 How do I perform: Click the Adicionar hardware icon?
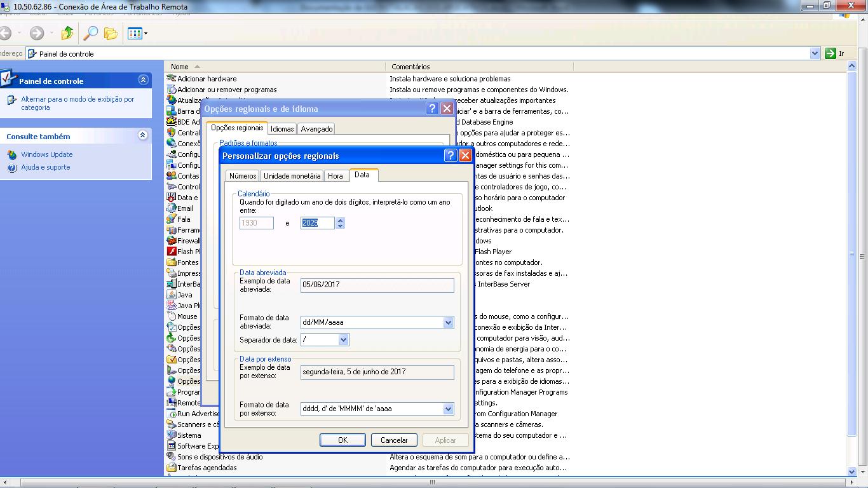[172, 79]
